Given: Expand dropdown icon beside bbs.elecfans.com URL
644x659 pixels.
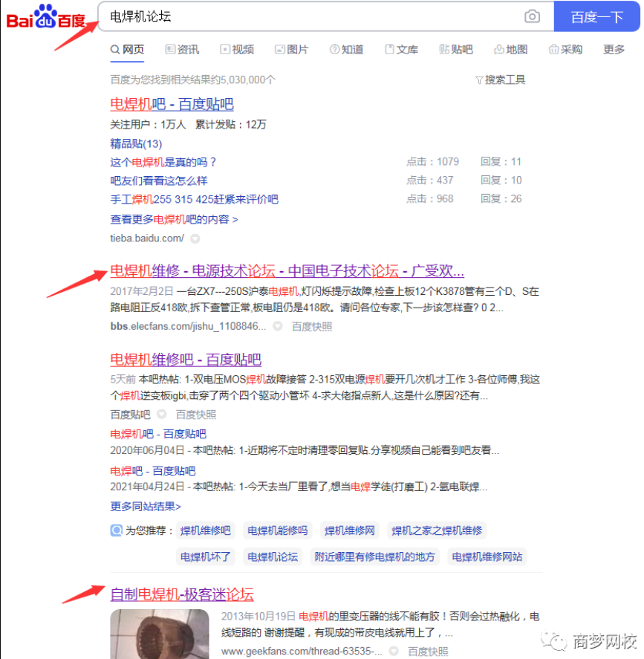Looking at the screenshot, I should 278,327.
